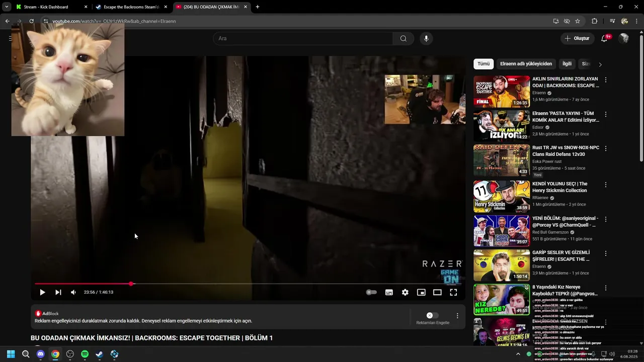Install the page as app icon in address bar
Screen dimensions: 644x362
click(556, 21)
